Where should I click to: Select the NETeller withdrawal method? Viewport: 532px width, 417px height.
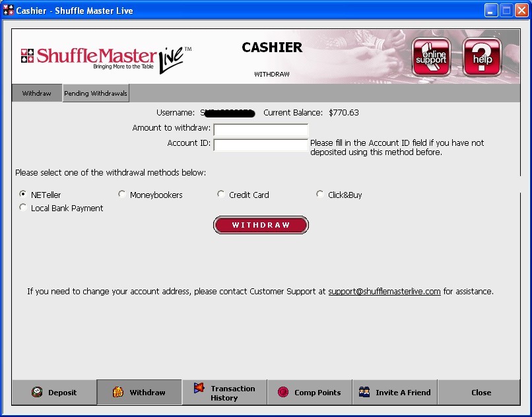point(24,195)
